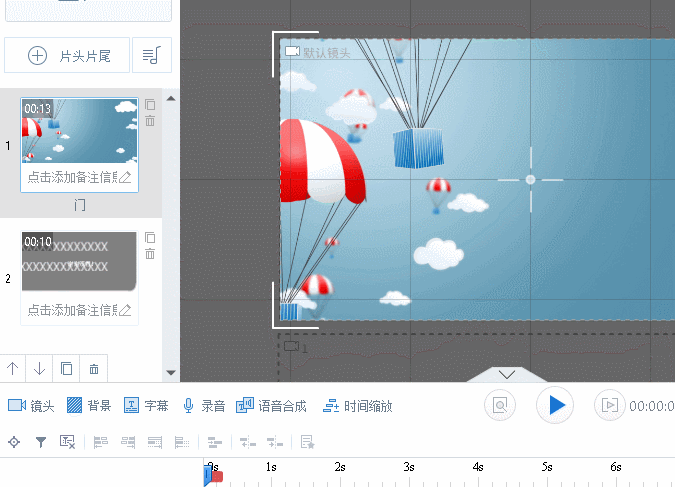Select the large red-white parachute on canvas
The height and width of the screenshot is (487, 675).
click(x=322, y=162)
